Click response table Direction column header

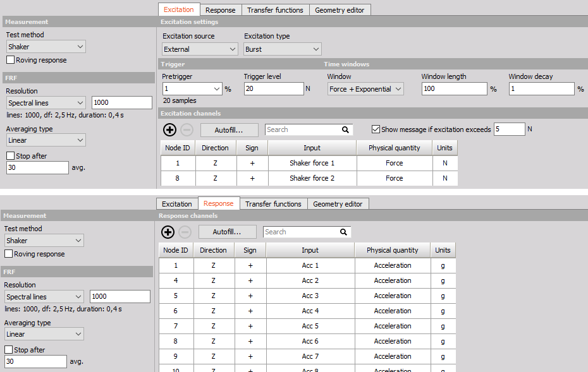coord(213,250)
